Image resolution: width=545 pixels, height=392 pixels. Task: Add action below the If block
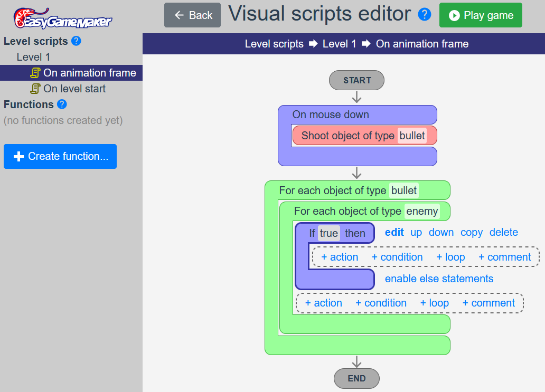[323, 303]
